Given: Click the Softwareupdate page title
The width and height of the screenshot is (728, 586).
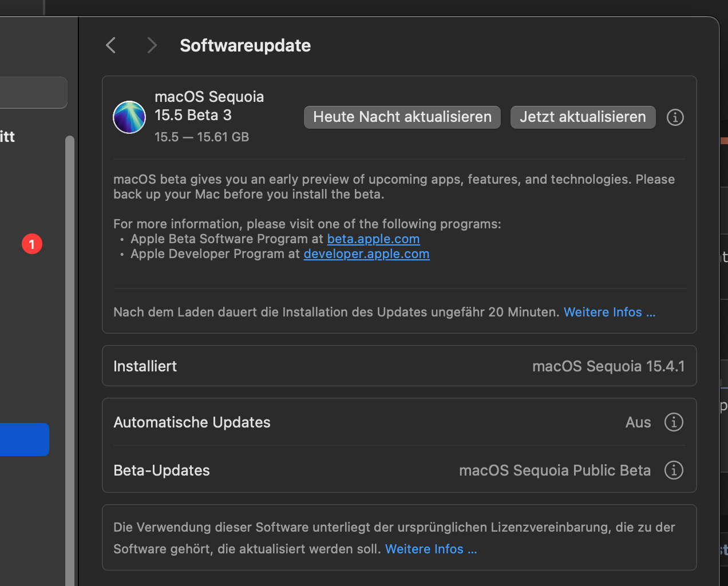Looking at the screenshot, I should 245,46.
